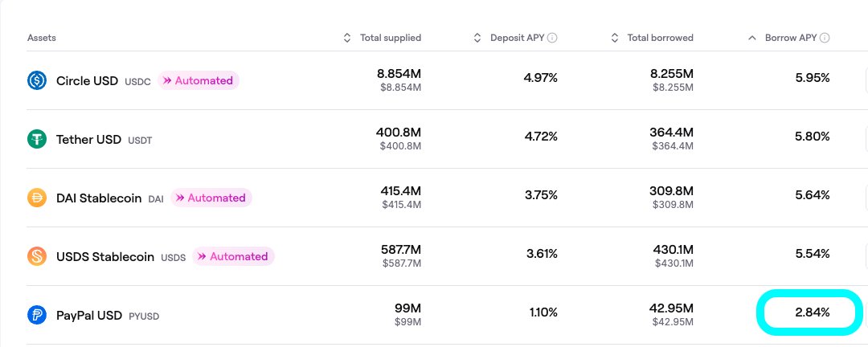Click the 4.97% deposit APY value
Image resolution: width=868 pixels, height=347 pixels.
(541, 78)
